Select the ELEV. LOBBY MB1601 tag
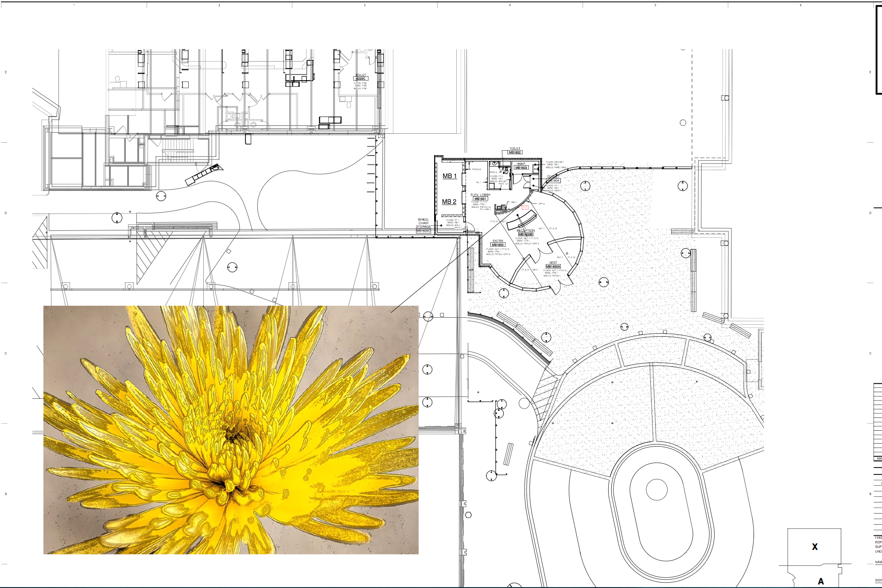 pyautogui.click(x=480, y=199)
